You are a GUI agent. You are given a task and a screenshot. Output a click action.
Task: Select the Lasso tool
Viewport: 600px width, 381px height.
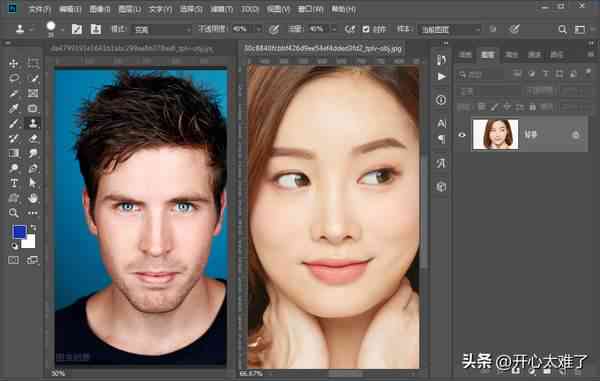tap(14, 78)
